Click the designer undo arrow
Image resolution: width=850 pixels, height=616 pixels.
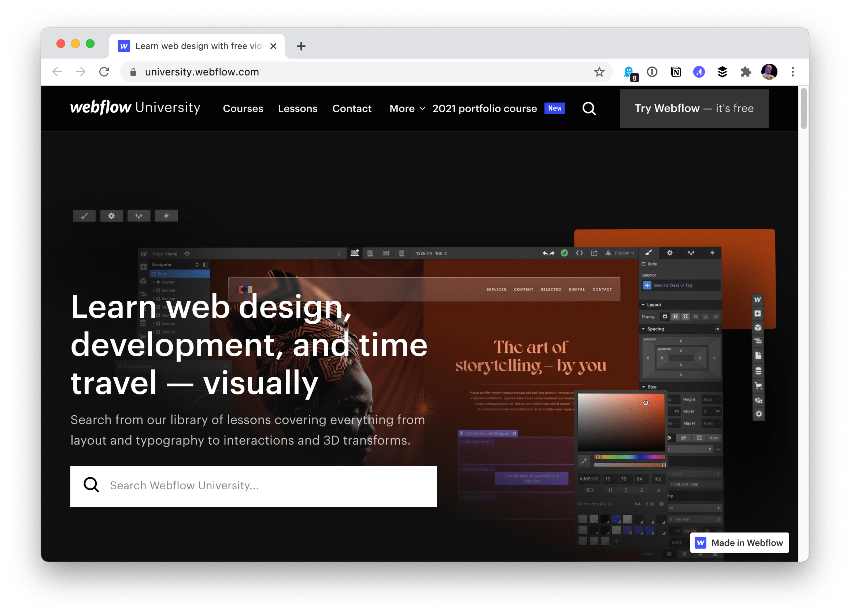coord(545,253)
